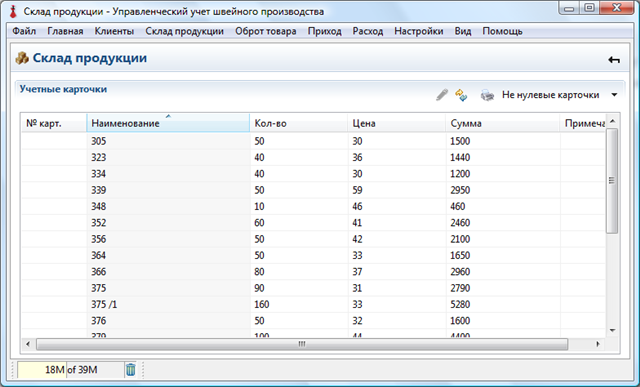The image size is (640, 387).
Task: Open the Не нулевые карточки dropdown arrow
Action: point(614,95)
